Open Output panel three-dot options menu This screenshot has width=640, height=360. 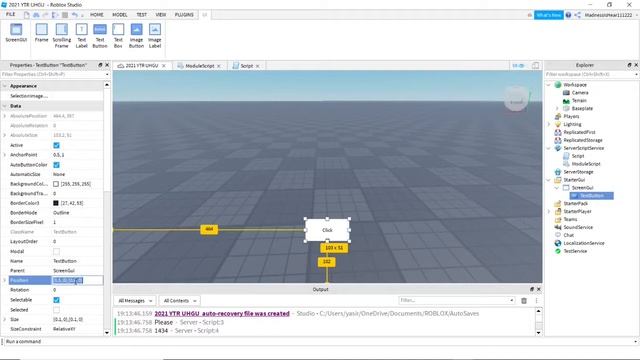536,301
